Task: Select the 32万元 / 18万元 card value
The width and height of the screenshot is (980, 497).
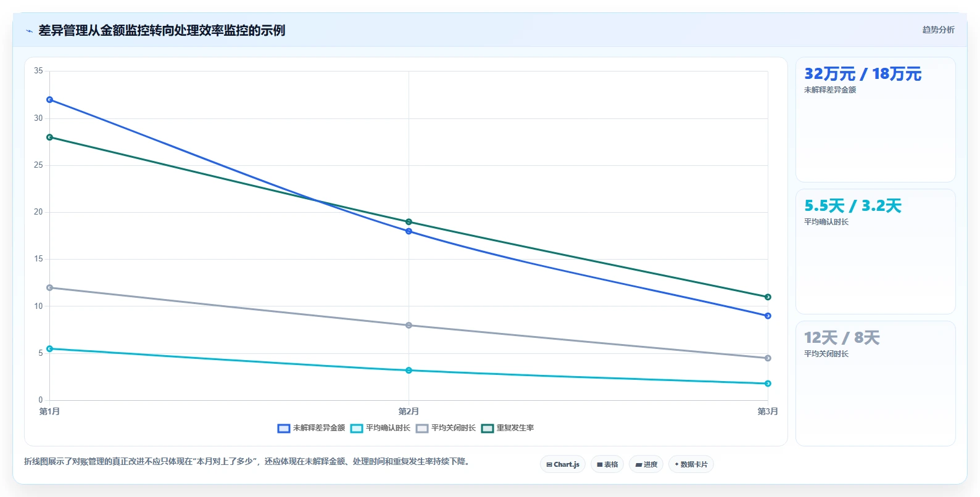Action: point(862,74)
